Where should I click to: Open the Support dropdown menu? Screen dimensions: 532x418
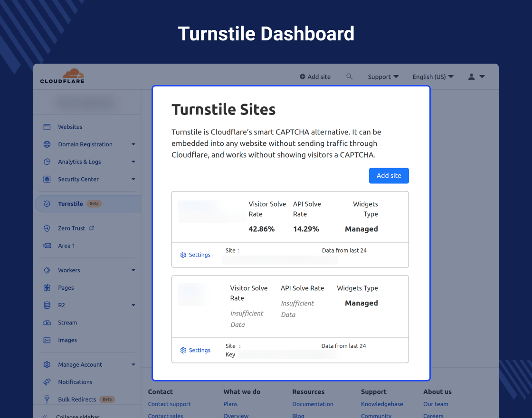pyautogui.click(x=383, y=76)
